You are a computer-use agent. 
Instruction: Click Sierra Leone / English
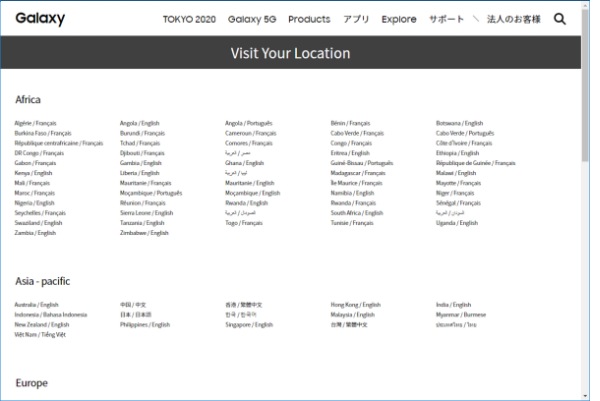[146, 213]
